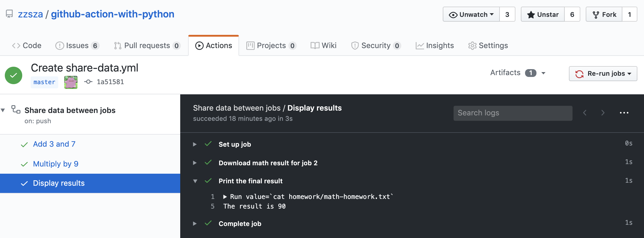Viewport: 644px width, 238px height.
Task: Expand the Set up job step
Action: pos(195,144)
